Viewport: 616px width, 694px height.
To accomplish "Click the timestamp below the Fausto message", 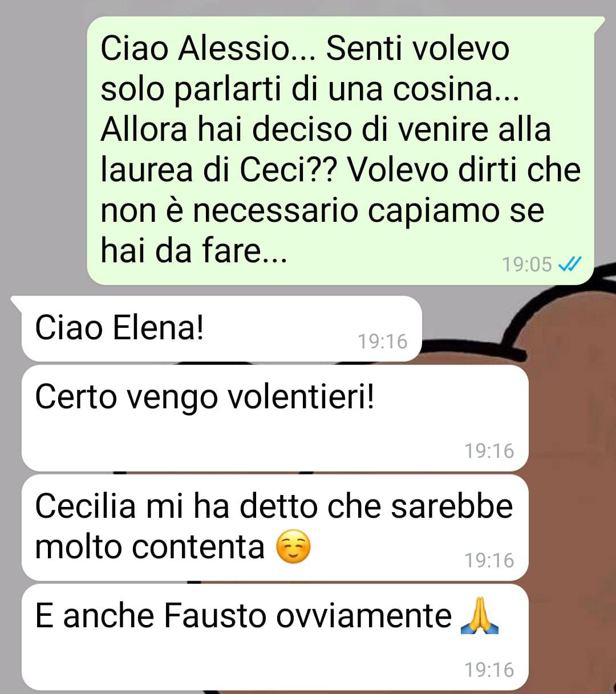I will 489,670.
